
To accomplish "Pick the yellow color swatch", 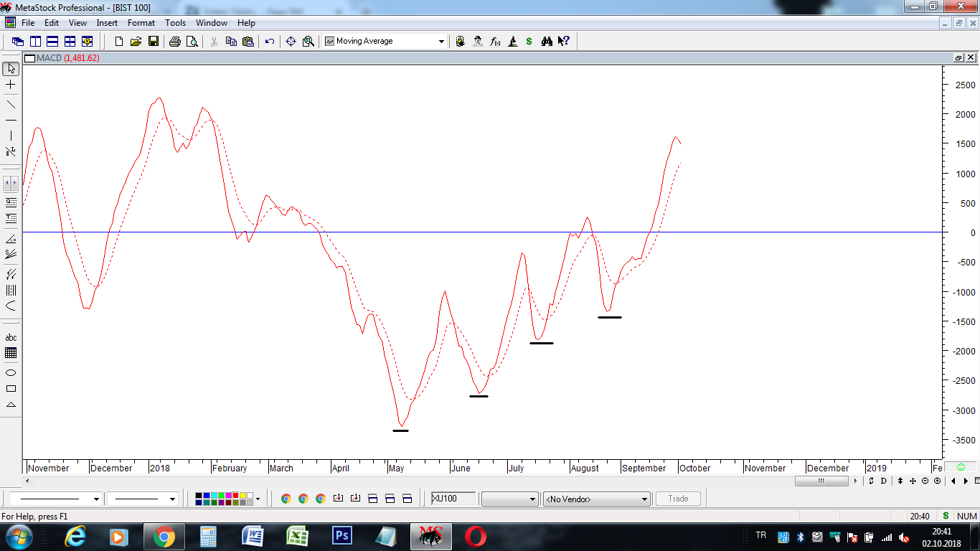I will [241, 495].
